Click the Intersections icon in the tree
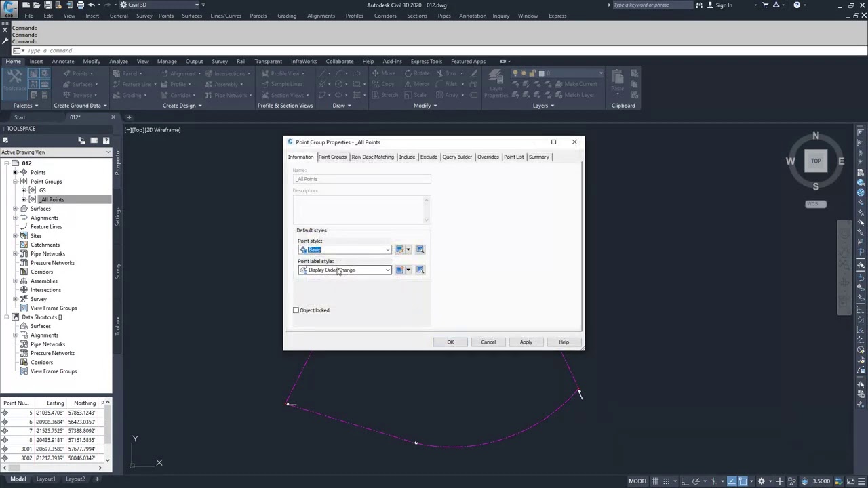This screenshot has width=868, height=488. coord(24,290)
